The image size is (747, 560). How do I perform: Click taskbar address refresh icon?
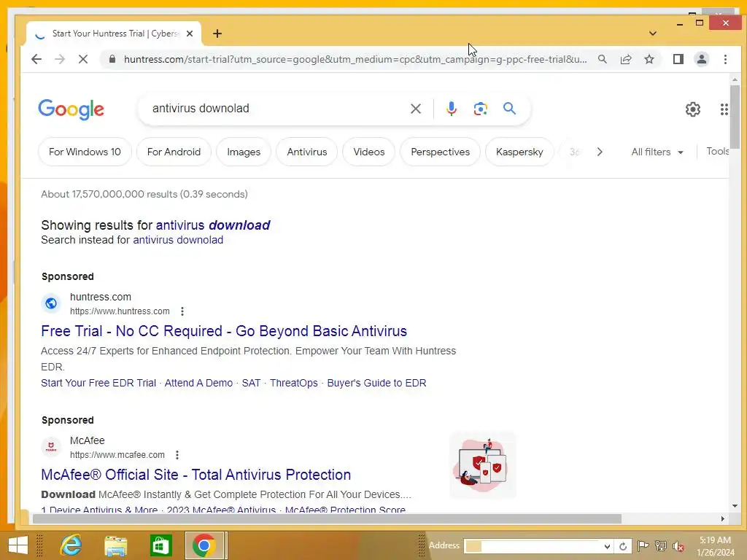pos(623,546)
